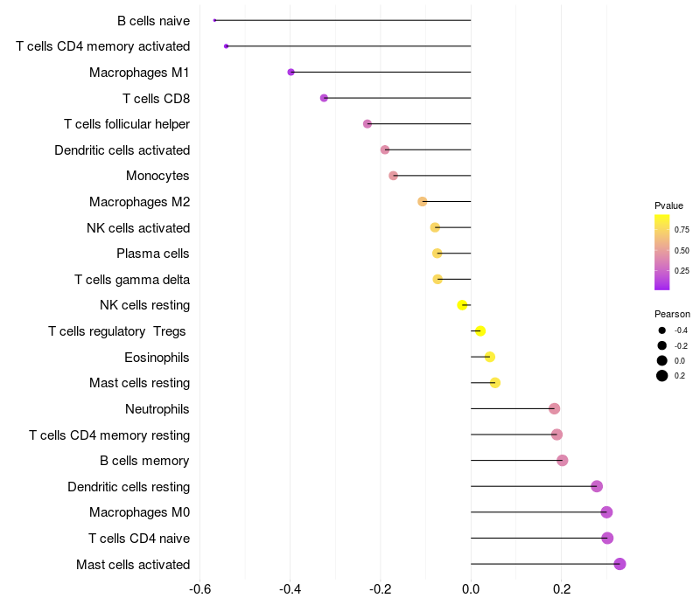Click the T cells follicular helper label
Image resolution: width=700 pixels, height=612 pixels.
[x=127, y=124]
